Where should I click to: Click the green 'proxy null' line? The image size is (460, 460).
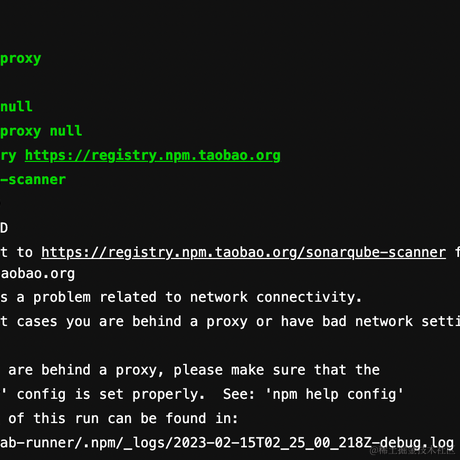tap(41, 131)
